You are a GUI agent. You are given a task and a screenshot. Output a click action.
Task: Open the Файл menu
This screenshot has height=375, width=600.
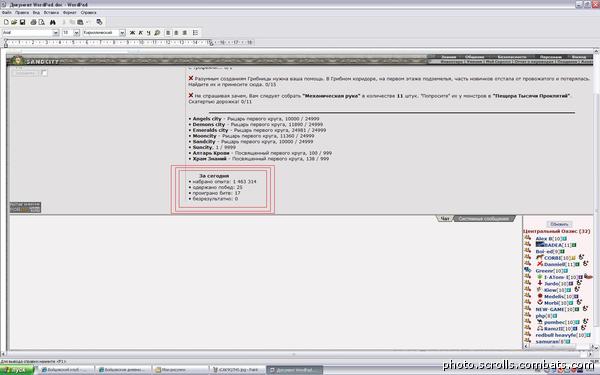pos(7,13)
